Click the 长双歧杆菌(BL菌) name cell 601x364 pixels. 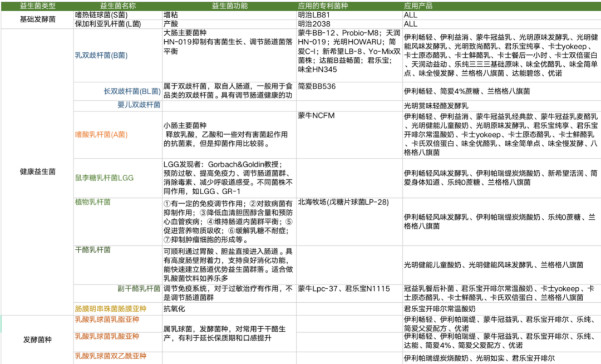coord(117,91)
